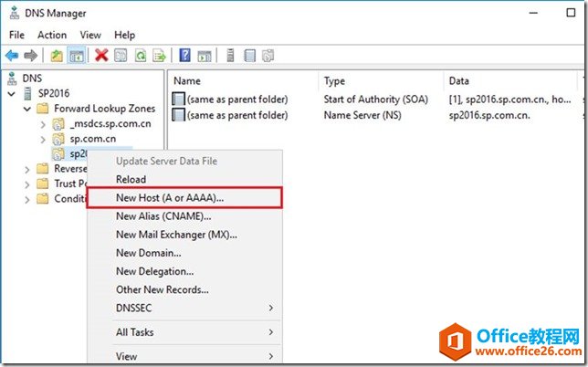Image resolution: width=588 pixels, height=367 pixels.
Task: Open the All Tasks submenu arrow
Action: pos(271,332)
